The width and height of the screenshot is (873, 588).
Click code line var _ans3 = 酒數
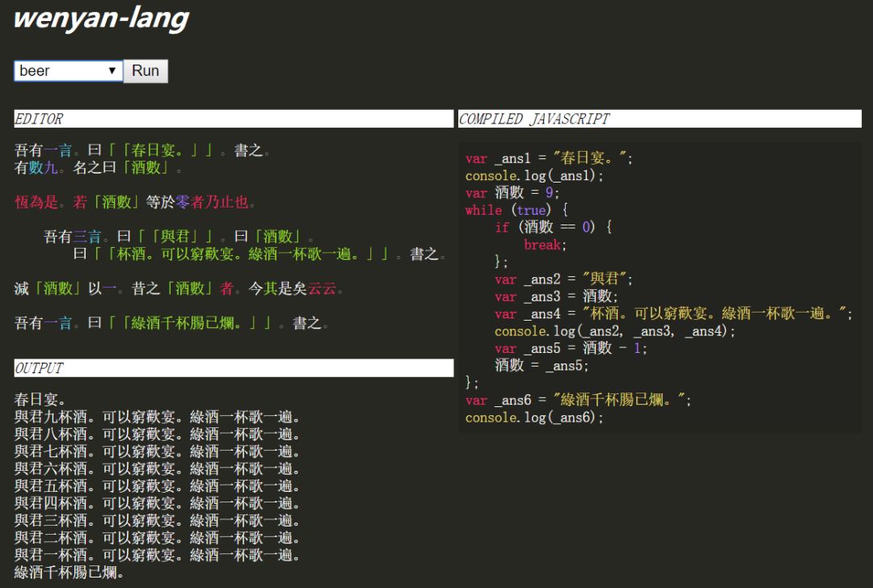tap(556, 296)
